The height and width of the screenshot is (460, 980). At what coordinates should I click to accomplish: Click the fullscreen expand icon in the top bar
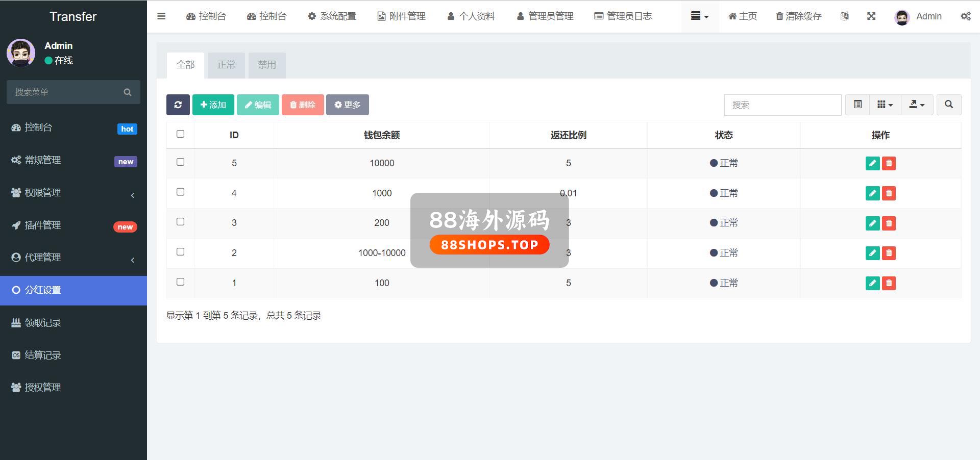[x=871, y=16]
